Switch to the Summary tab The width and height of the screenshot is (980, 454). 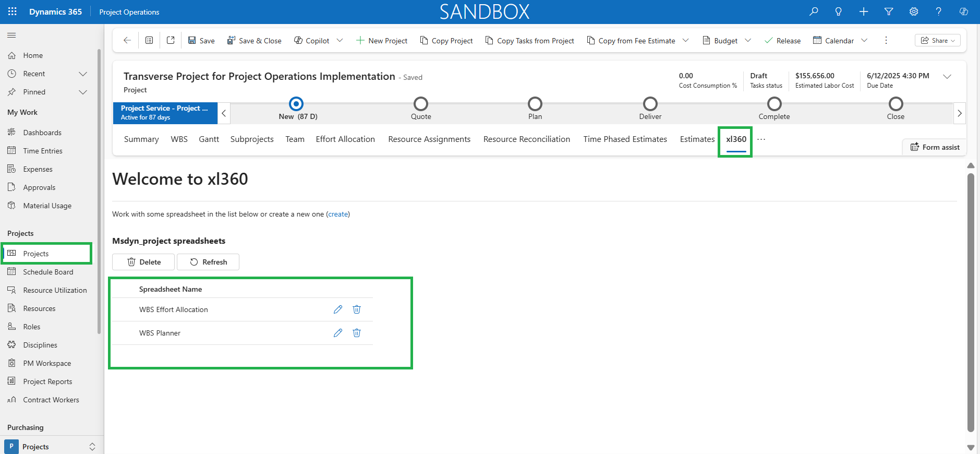click(141, 139)
